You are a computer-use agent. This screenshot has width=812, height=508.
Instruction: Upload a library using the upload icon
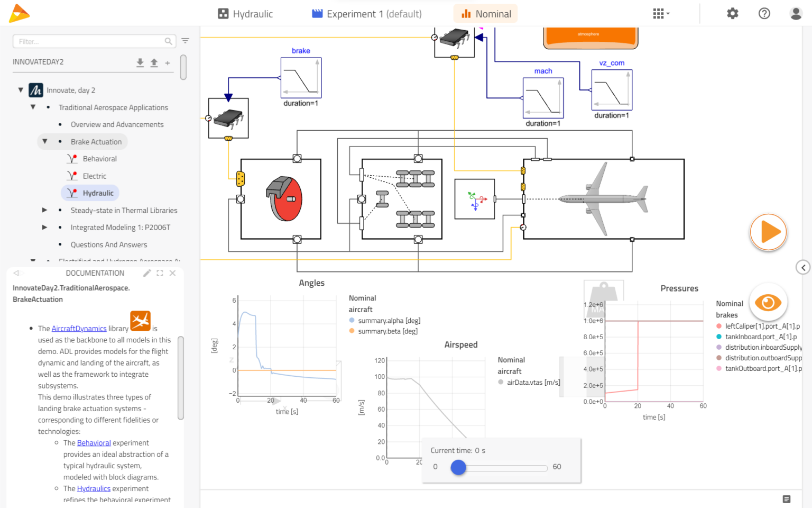(x=154, y=62)
